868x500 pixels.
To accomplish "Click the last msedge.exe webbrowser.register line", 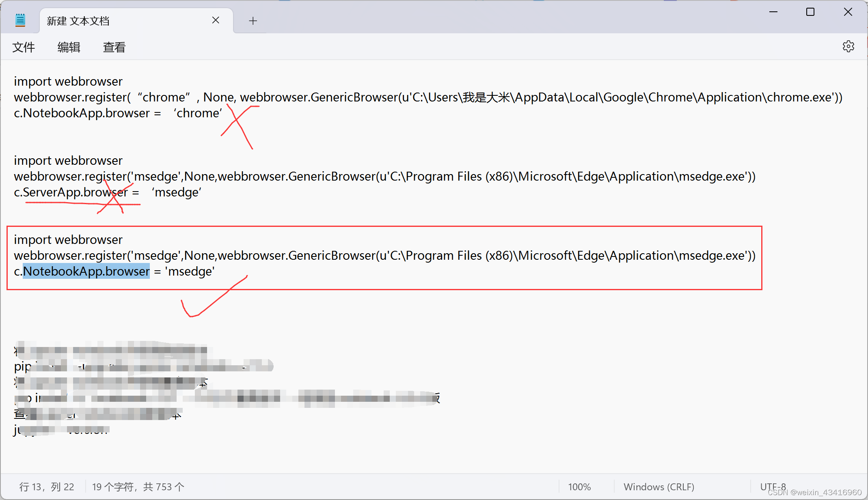I will [x=384, y=256].
